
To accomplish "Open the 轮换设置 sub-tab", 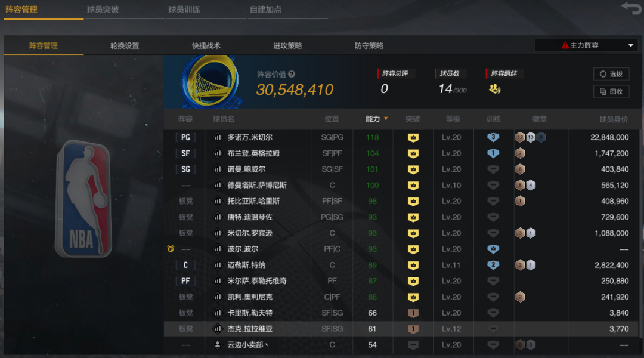I will pyautogui.click(x=125, y=45).
